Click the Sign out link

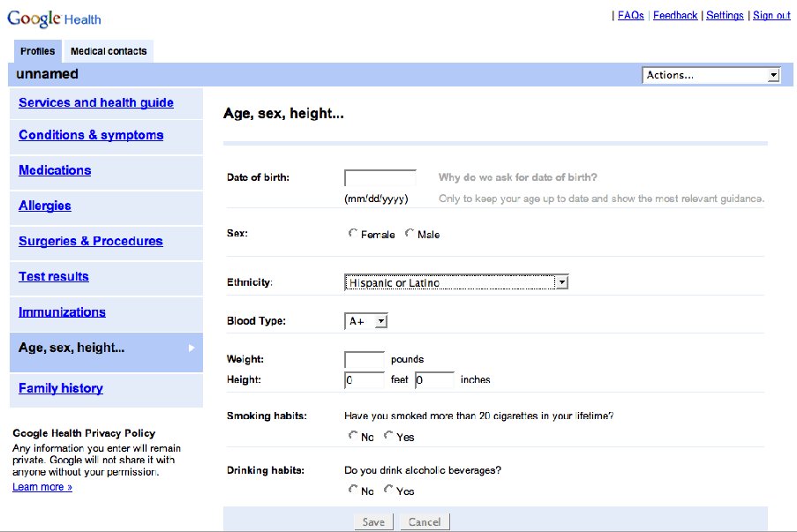[x=771, y=16]
